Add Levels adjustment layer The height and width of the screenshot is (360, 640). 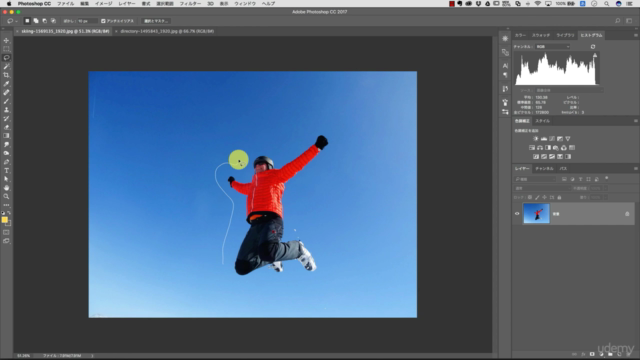[544, 139]
